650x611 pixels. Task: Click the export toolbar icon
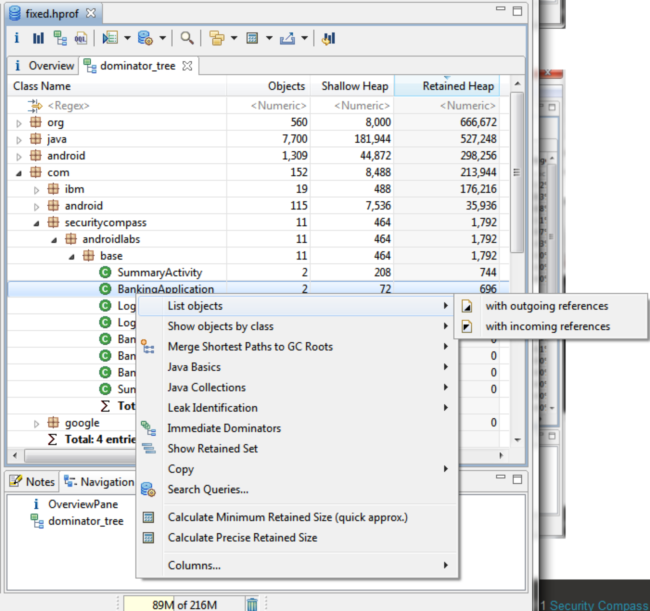coord(288,38)
